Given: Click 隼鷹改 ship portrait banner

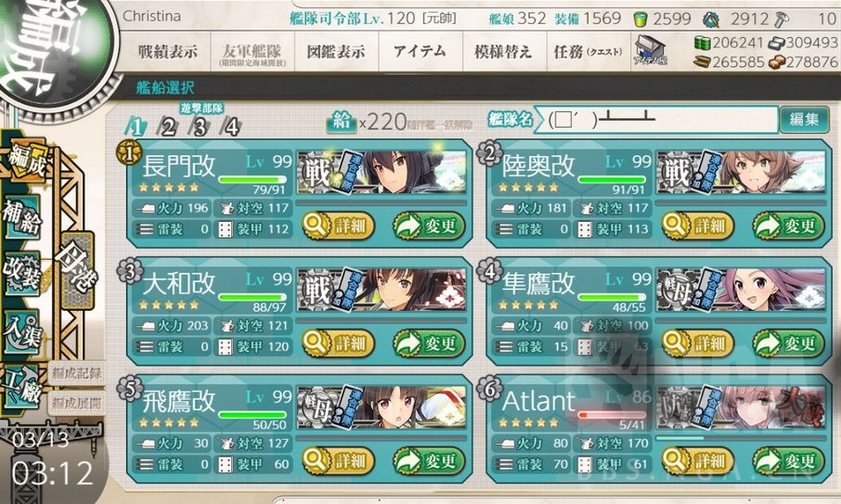Looking at the screenshot, I should coord(741,291).
